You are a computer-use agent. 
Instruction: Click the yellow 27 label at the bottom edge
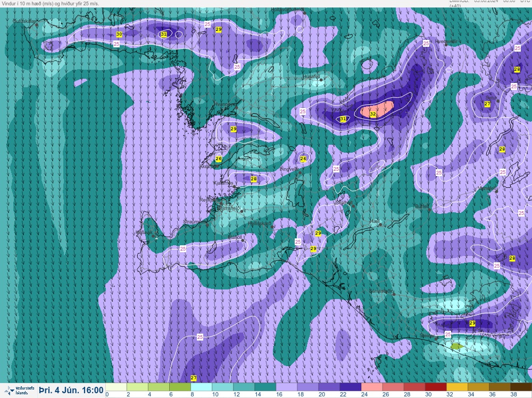[194, 378]
